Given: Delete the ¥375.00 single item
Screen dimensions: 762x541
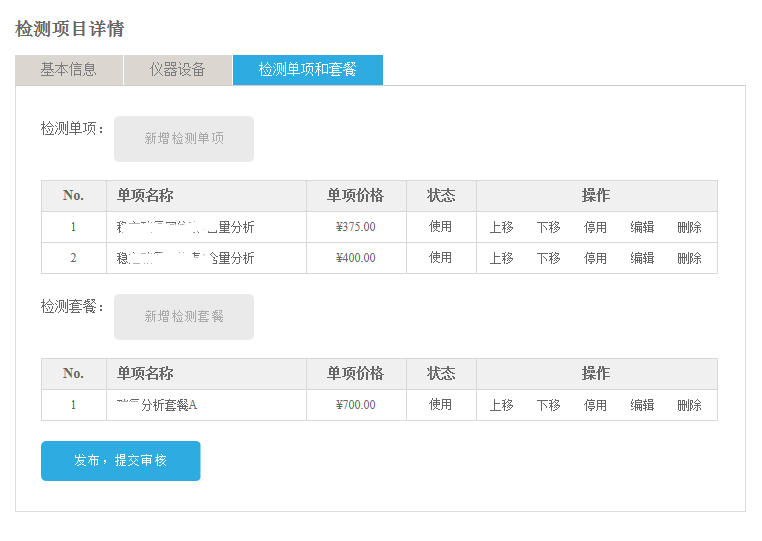Looking at the screenshot, I should click(x=689, y=227).
